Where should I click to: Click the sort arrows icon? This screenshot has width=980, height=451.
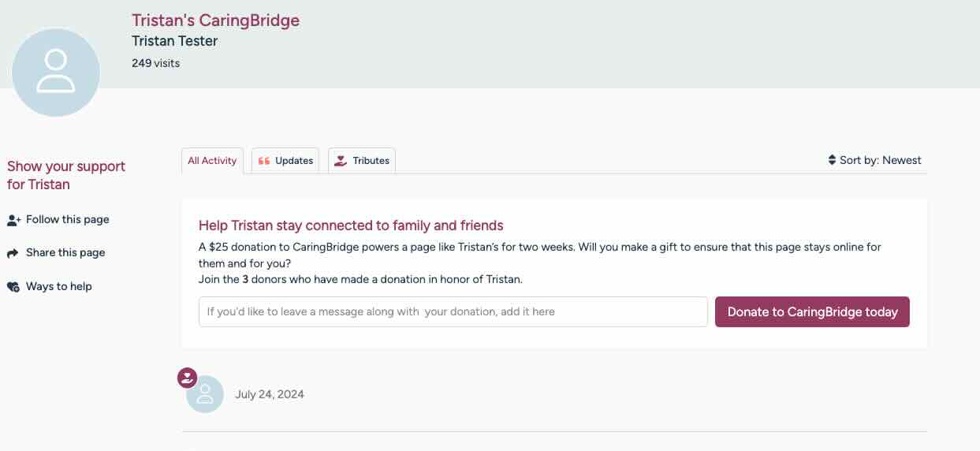point(832,160)
